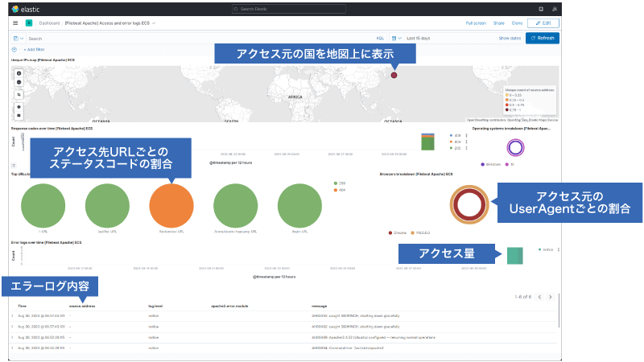The width and height of the screenshot is (644, 362).
Task: Click the stacked response codes bar
Action: (x=427, y=142)
